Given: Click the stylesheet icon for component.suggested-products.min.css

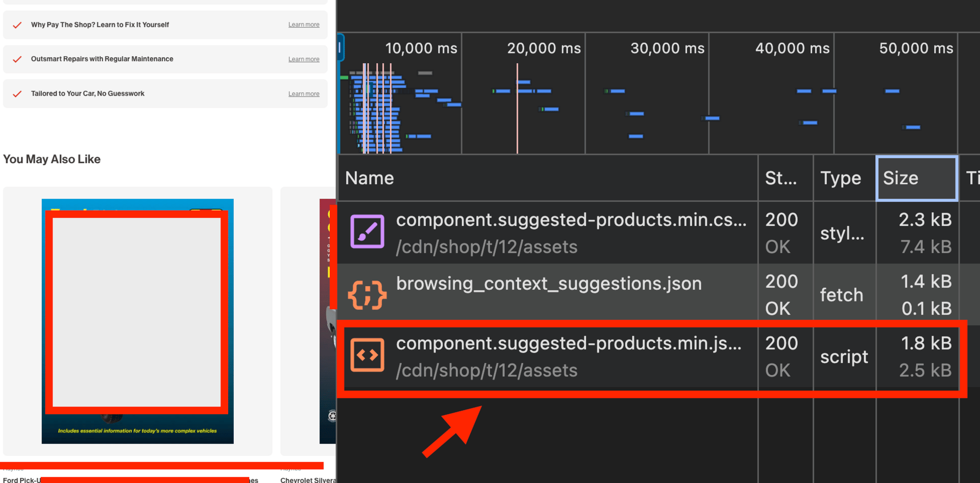Looking at the screenshot, I should click(367, 232).
